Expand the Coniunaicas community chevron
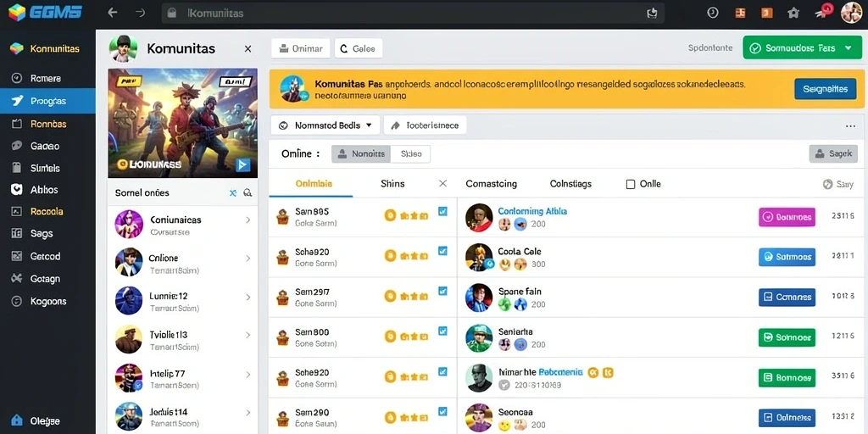The height and width of the screenshot is (434, 868). [x=248, y=220]
